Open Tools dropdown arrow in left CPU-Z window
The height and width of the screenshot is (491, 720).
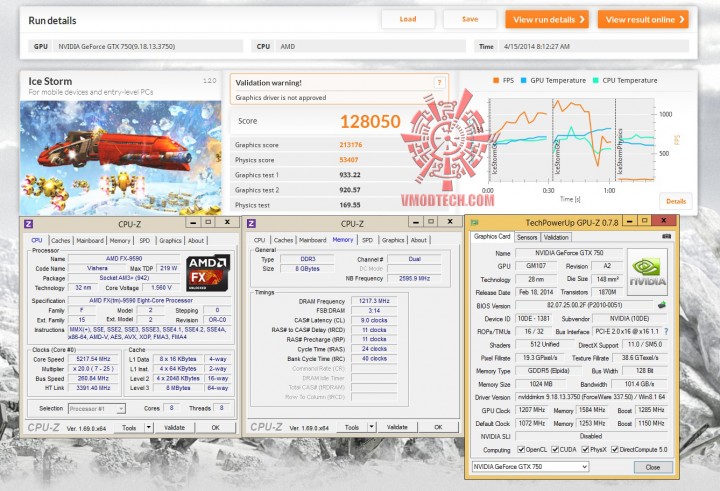(149, 427)
